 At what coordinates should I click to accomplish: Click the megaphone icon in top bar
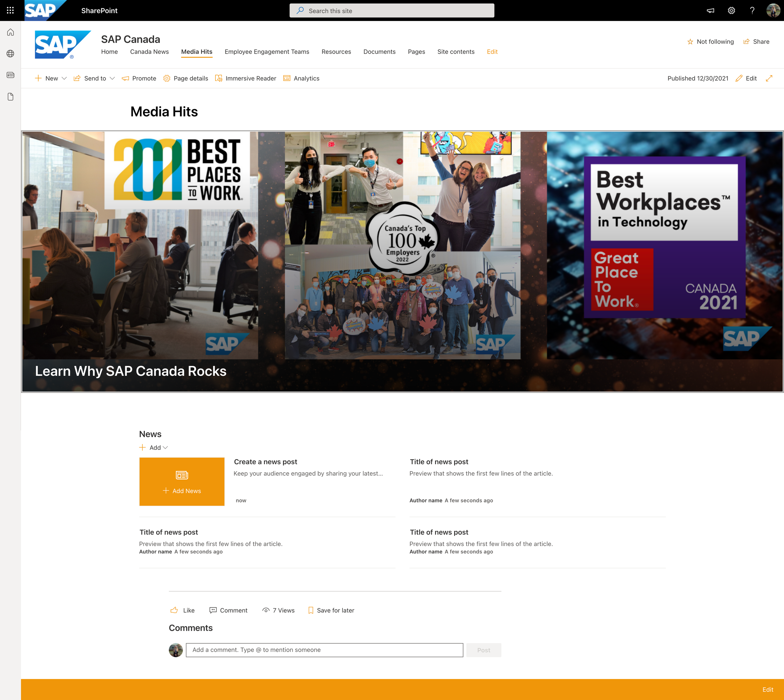coord(710,10)
